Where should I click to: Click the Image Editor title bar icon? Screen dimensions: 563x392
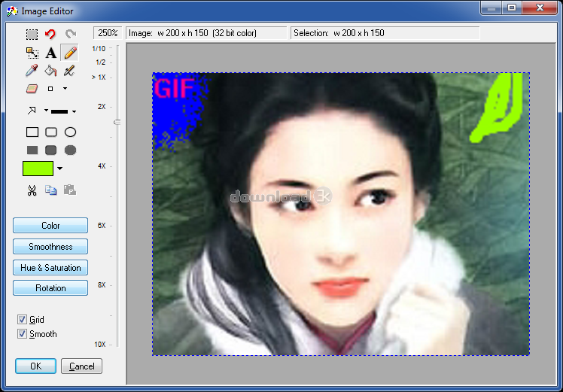click(x=12, y=11)
